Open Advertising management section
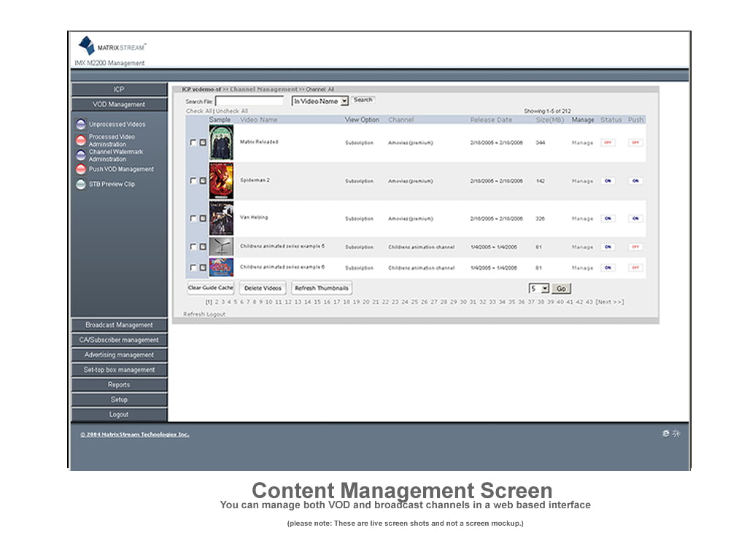This screenshot has width=747, height=560. pyautogui.click(x=119, y=355)
